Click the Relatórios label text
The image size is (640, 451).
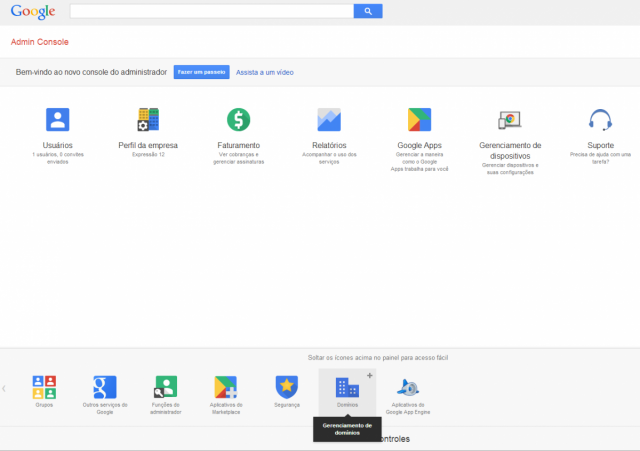pos(329,145)
